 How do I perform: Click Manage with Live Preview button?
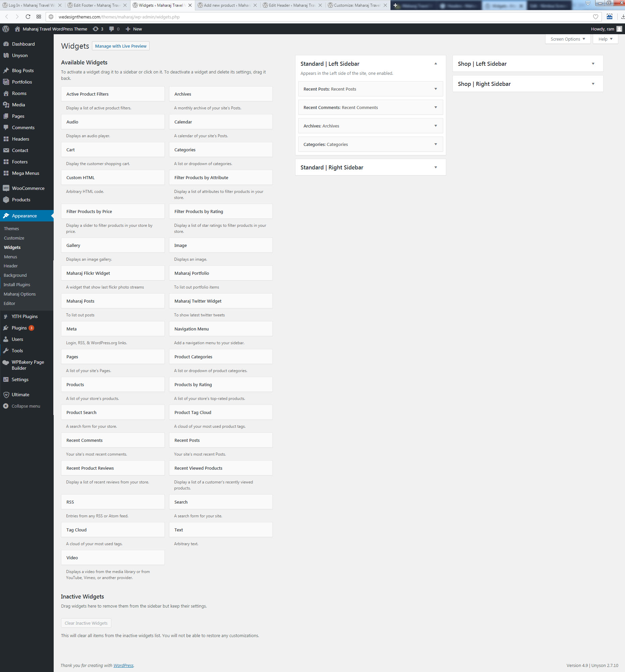point(121,46)
